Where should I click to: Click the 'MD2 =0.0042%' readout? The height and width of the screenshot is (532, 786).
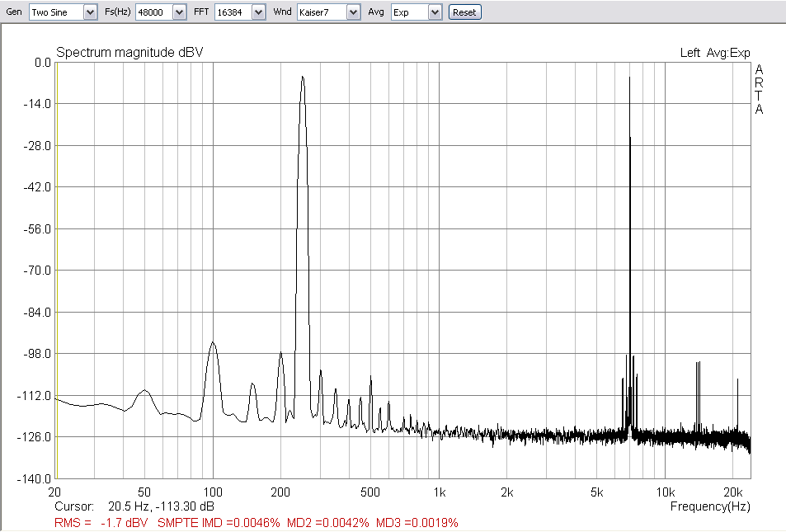pyautogui.click(x=327, y=523)
